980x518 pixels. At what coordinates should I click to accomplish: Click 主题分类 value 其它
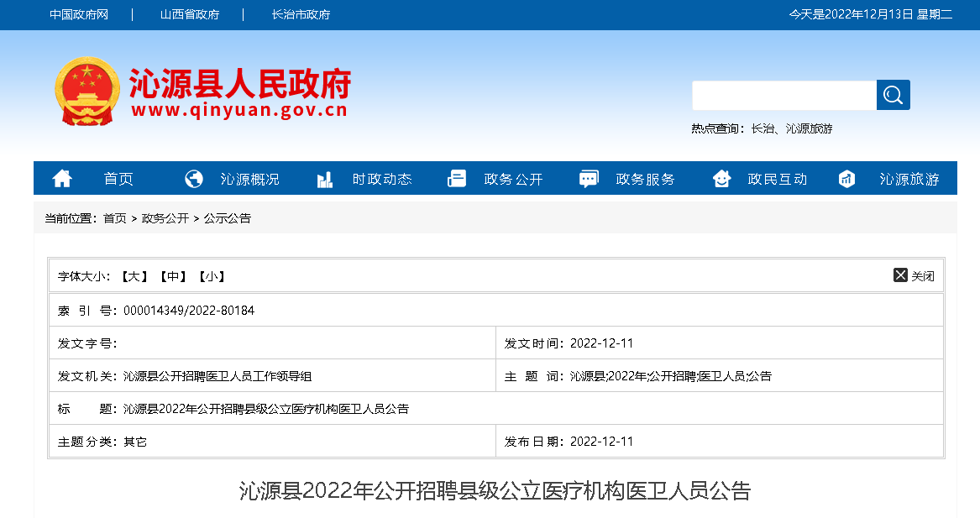[135, 442]
